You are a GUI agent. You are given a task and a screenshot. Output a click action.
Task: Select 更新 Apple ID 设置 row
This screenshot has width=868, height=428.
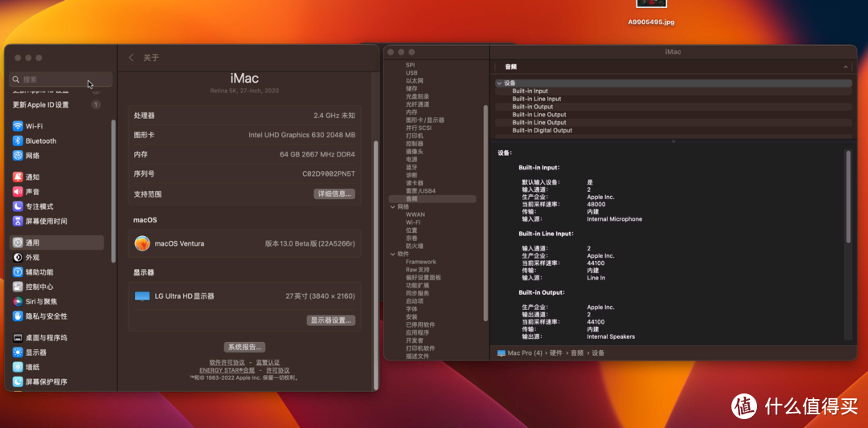click(x=56, y=104)
